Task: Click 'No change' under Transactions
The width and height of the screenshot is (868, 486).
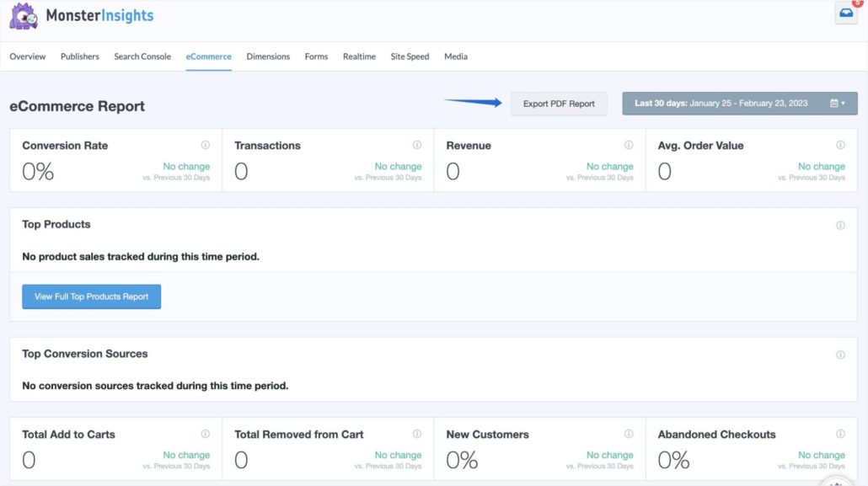Action: tap(398, 166)
